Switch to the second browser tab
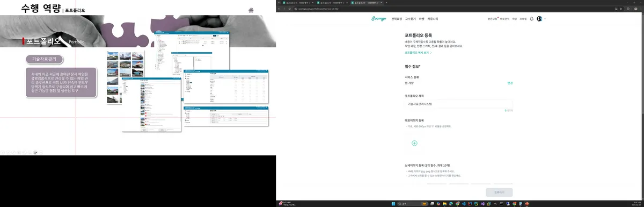 pyautogui.click(x=332, y=3)
